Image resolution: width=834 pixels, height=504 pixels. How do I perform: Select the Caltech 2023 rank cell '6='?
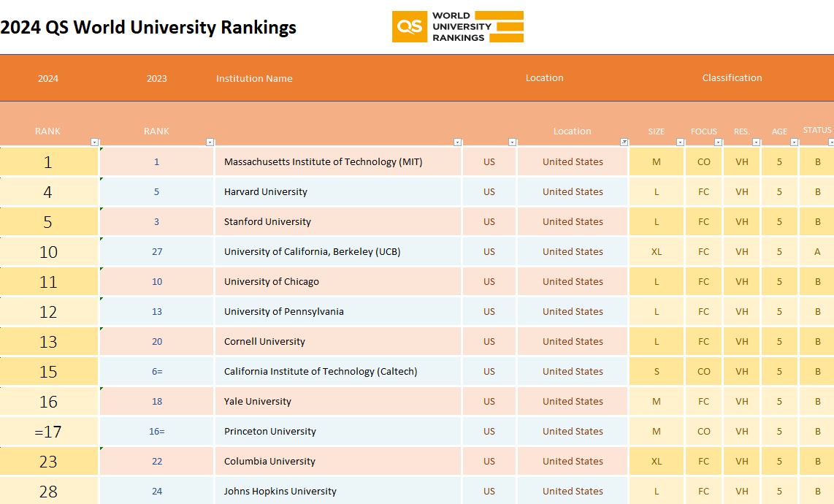click(x=156, y=372)
